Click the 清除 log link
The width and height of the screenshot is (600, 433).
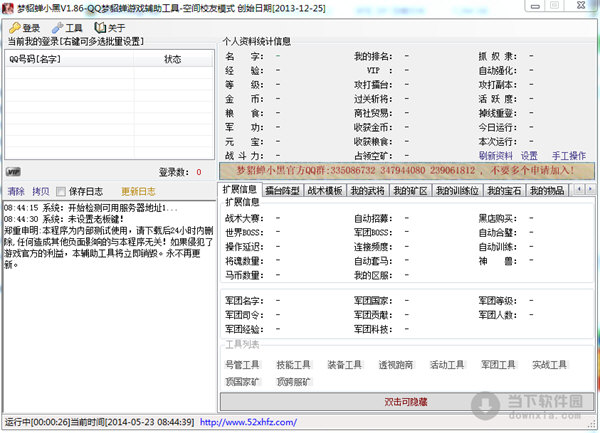16,191
